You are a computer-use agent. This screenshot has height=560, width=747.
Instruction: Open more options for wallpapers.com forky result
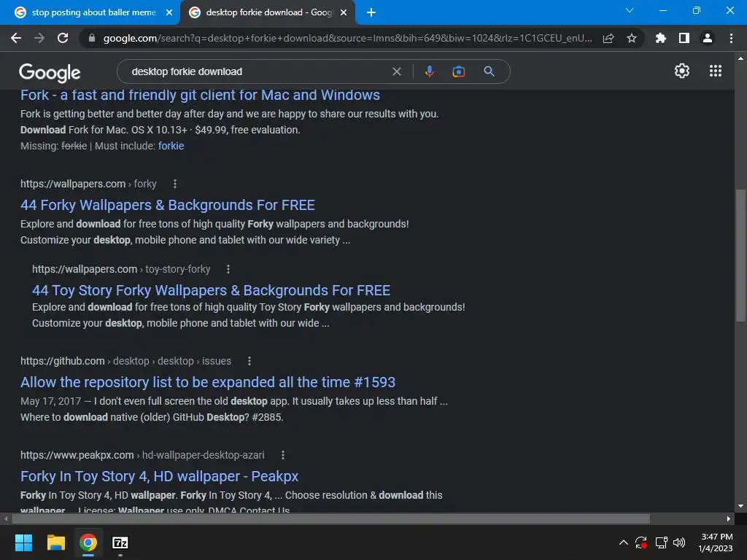[x=175, y=184]
